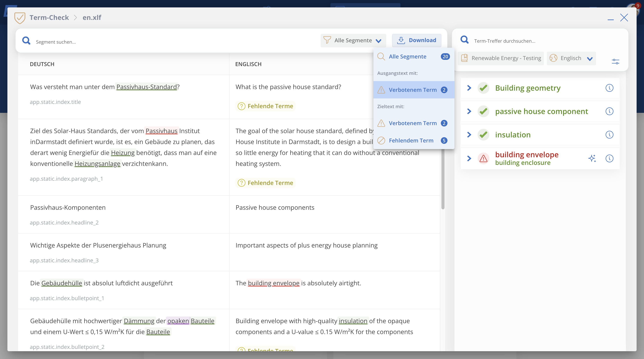Click the underlined term Passivhaus-Standard
644x359 pixels.
point(146,87)
